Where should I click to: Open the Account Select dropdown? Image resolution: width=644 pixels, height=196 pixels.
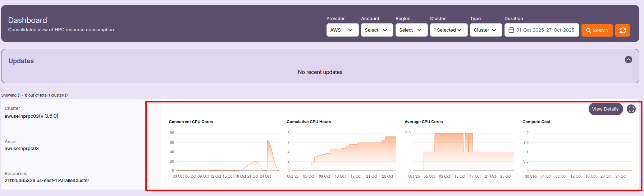click(x=377, y=30)
